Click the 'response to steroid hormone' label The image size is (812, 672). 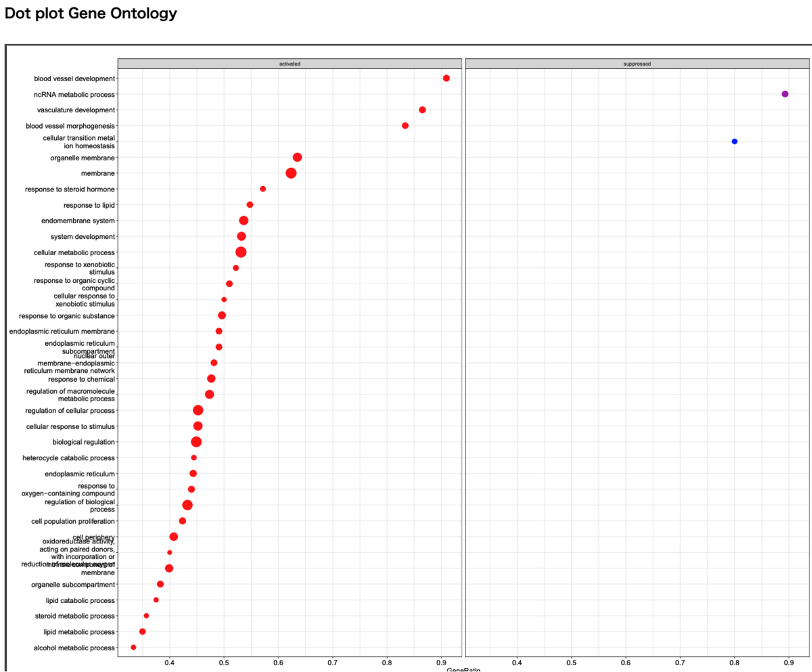[x=70, y=189]
